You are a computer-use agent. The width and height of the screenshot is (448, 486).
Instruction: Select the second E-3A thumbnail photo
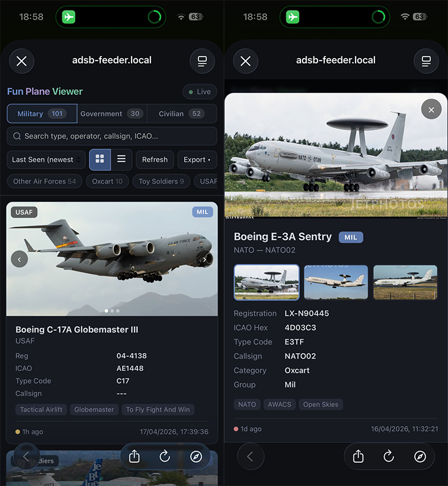336,282
